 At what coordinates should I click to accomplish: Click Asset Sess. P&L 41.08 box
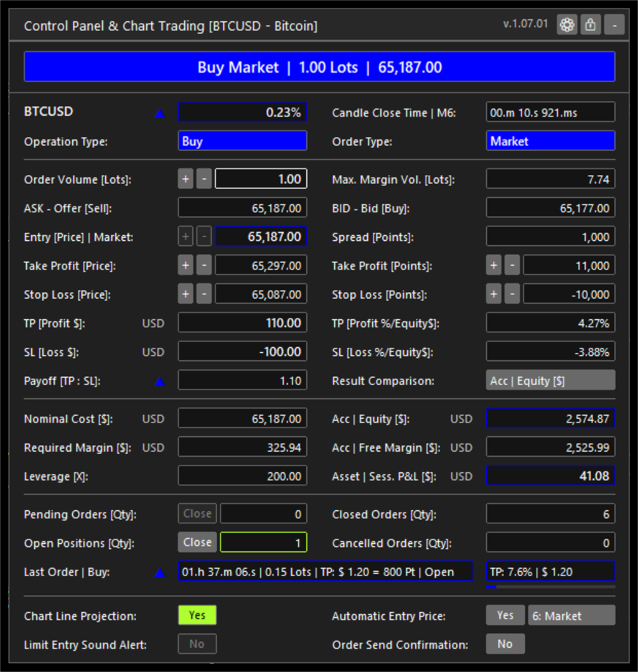click(x=550, y=476)
